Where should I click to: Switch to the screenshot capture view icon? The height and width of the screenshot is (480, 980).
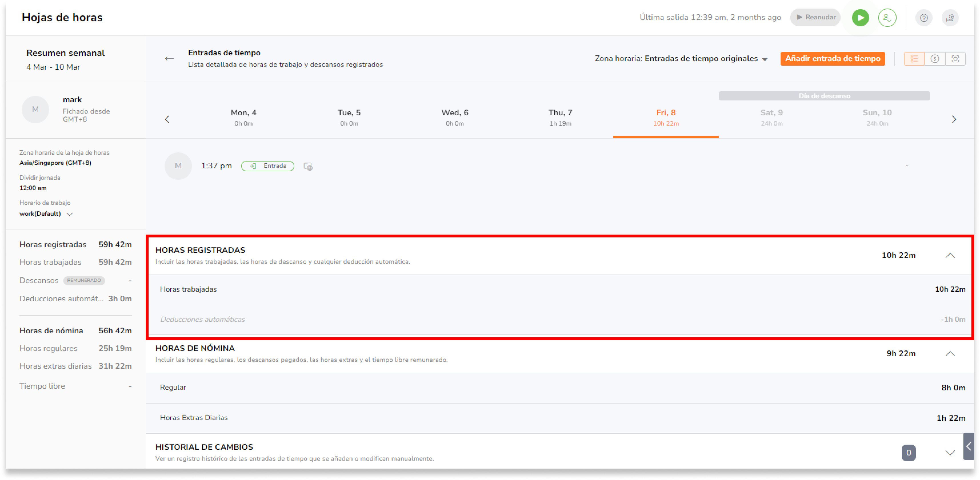(955, 59)
